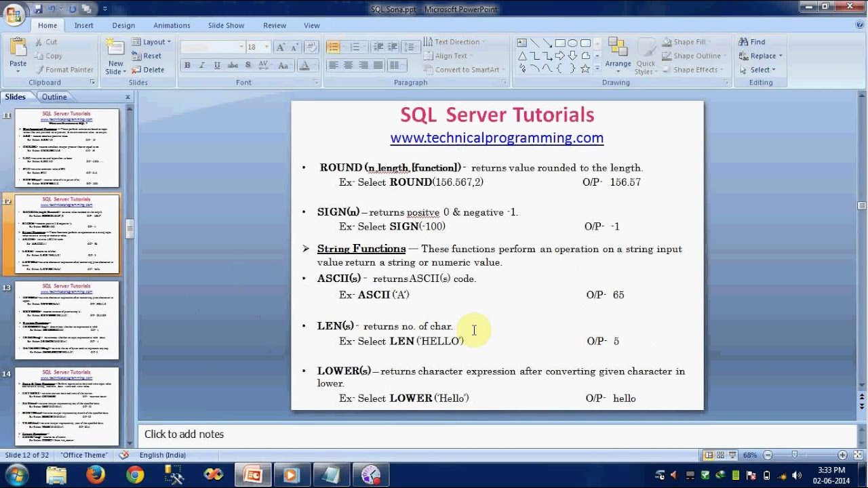Switch to Slide Sorter view
The height and width of the screenshot is (488, 868).
point(721,455)
